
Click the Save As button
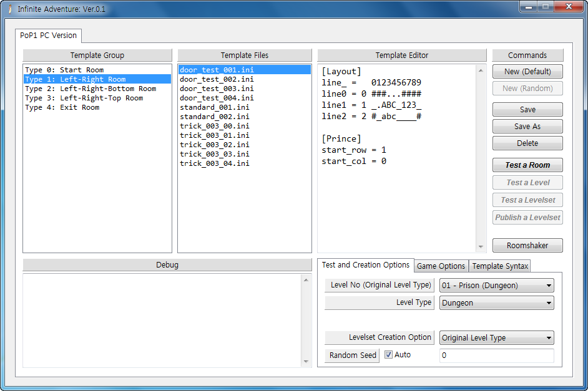(x=527, y=126)
